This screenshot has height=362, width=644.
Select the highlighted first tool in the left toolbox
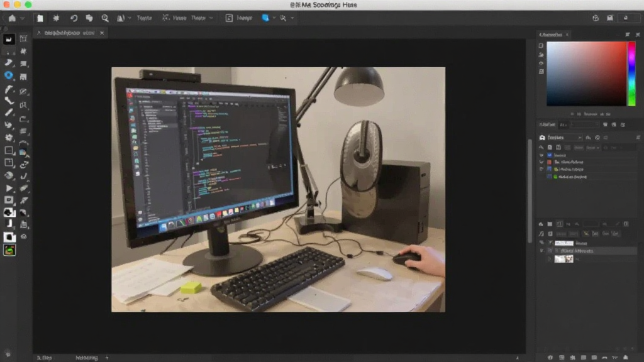click(x=9, y=39)
